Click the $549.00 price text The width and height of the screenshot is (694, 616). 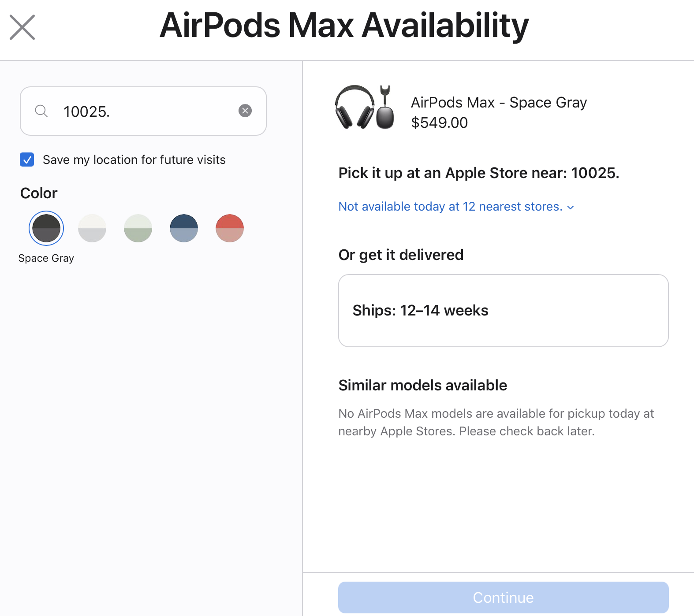439,123
